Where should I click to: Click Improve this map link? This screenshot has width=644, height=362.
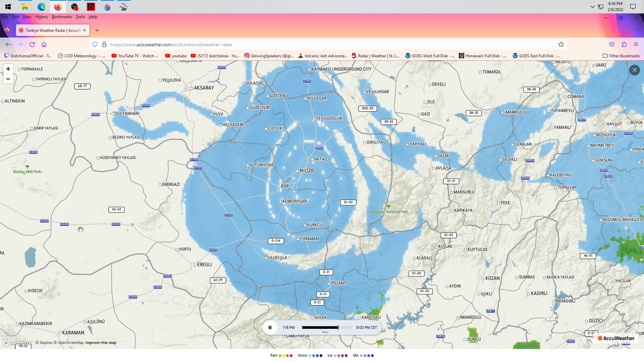pyautogui.click(x=101, y=343)
